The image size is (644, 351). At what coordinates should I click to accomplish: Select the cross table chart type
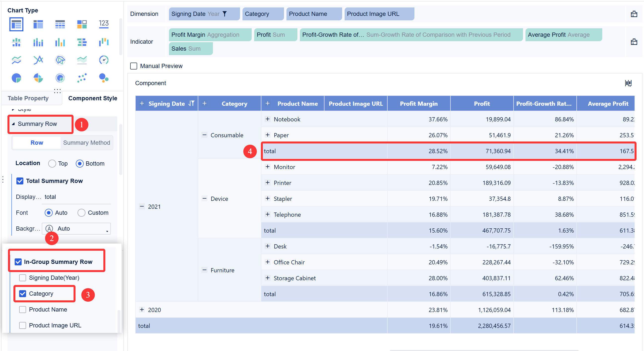(x=38, y=24)
